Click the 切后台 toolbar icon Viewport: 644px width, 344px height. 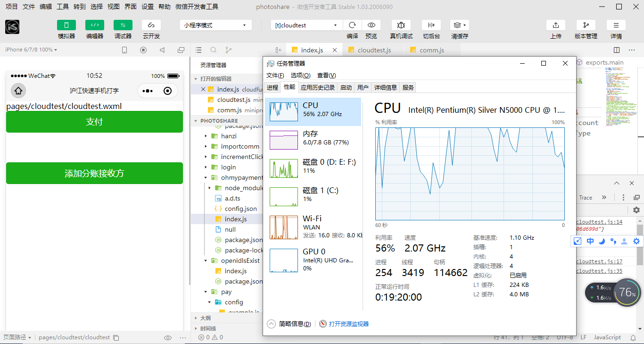coord(431,25)
